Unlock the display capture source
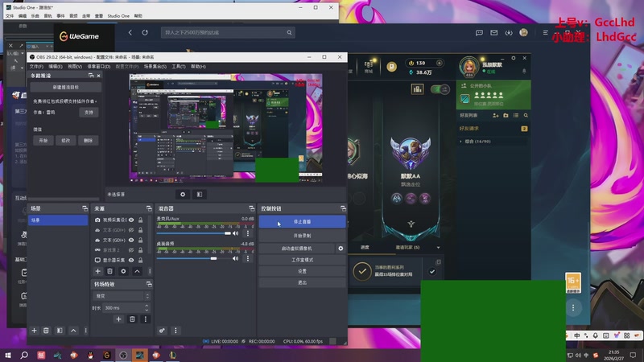 tap(140, 260)
